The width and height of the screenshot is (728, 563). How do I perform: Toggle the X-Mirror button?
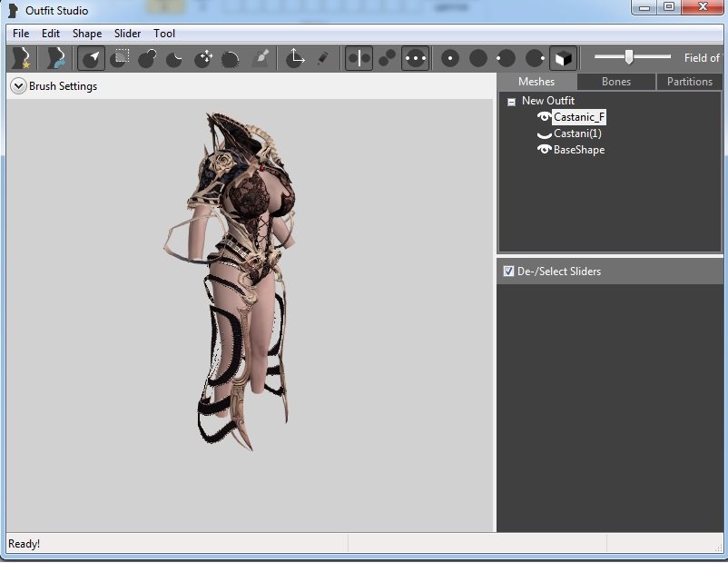[359, 59]
